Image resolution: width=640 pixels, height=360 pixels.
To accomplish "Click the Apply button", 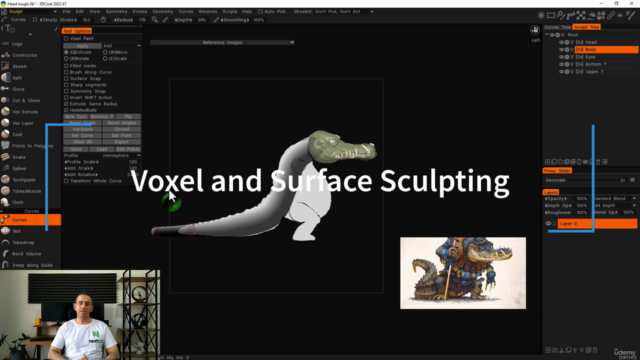I will pos(82,46).
